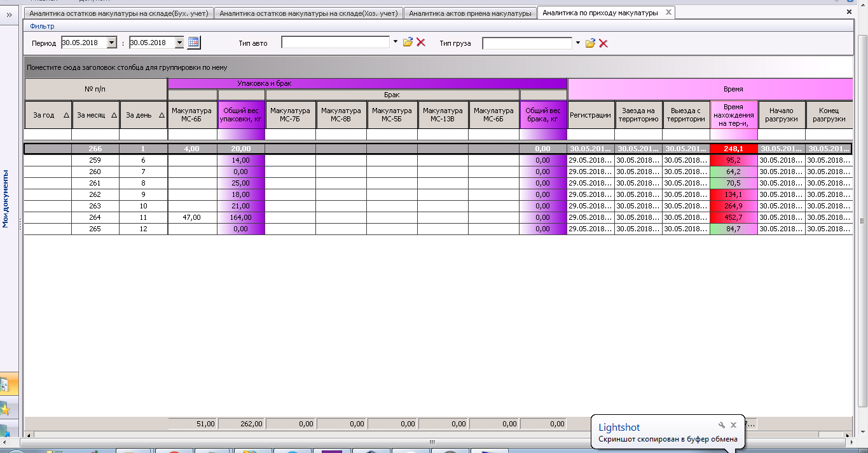Click the Время band header
The image size is (868, 453).
point(710,90)
